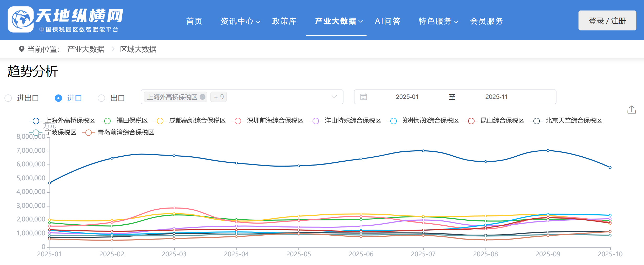Select the 进口 radio option
The width and height of the screenshot is (644, 265).
(x=58, y=98)
